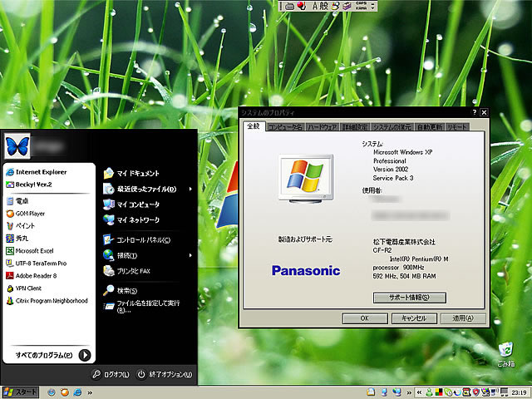The height and width of the screenshot is (399, 532).
Task: Switch to コンピュータ名 tab
Action: click(x=285, y=127)
